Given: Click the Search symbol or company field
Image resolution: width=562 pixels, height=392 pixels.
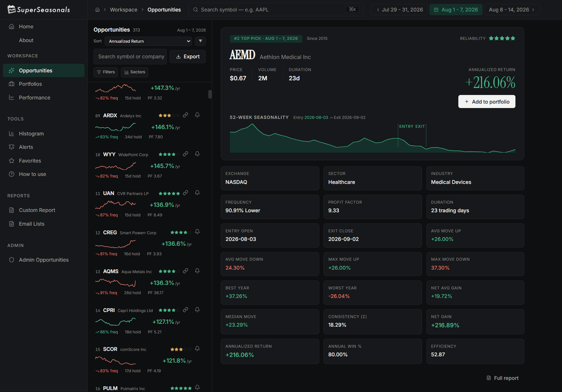Looking at the screenshot, I should (130, 56).
